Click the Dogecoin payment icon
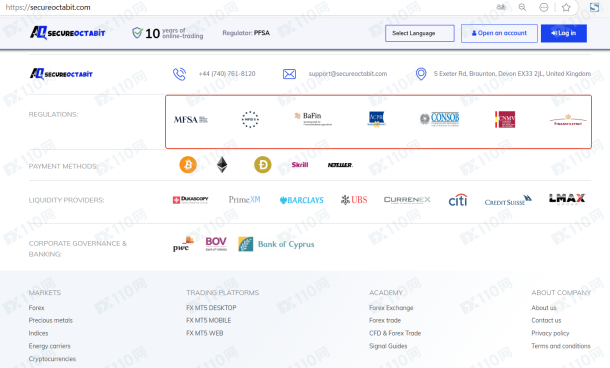 point(263,165)
